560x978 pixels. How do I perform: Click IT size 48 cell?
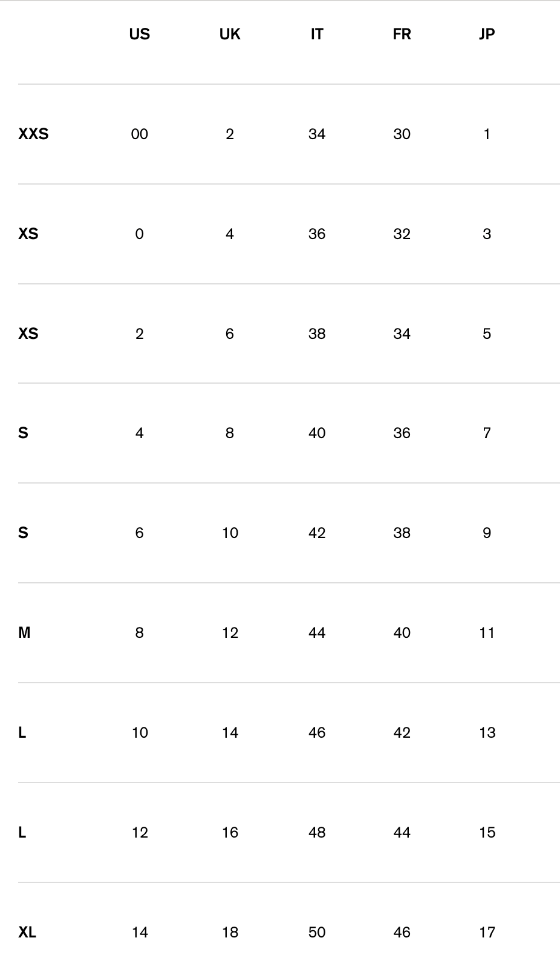(317, 833)
